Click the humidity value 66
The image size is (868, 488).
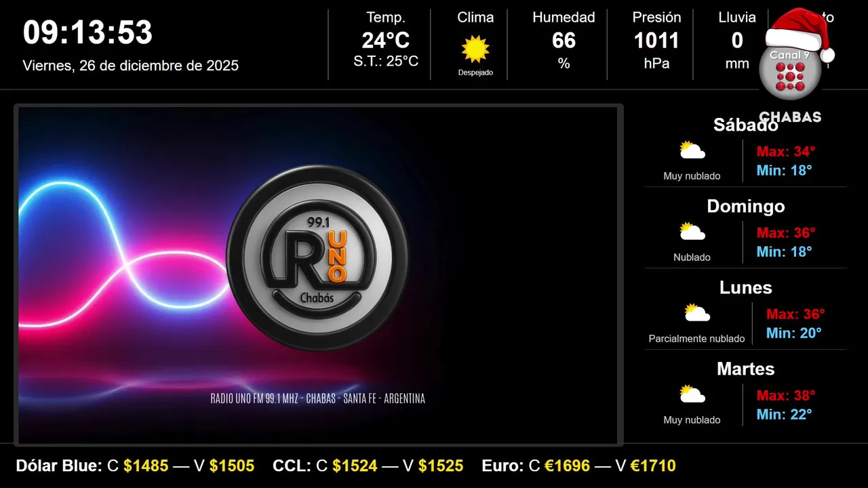tap(564, 41)
